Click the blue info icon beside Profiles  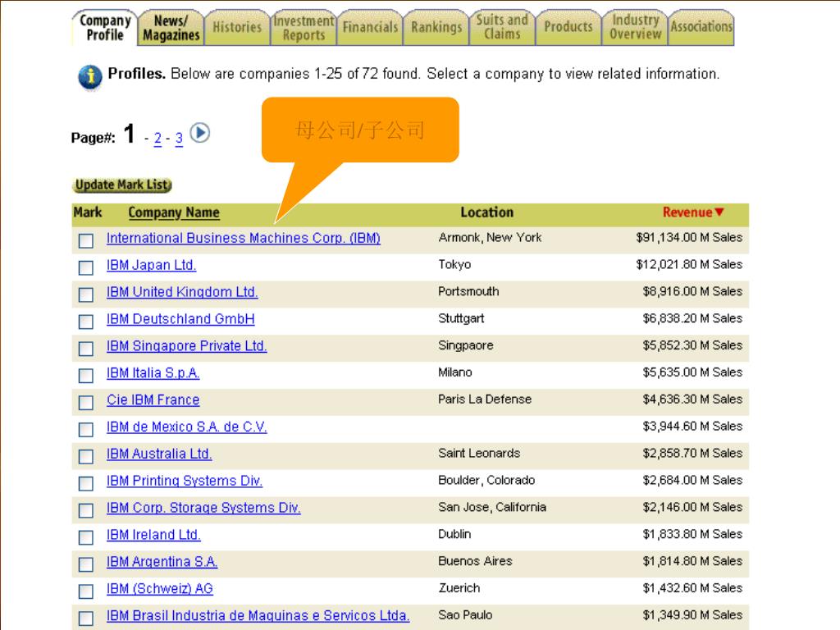(89, 77)
